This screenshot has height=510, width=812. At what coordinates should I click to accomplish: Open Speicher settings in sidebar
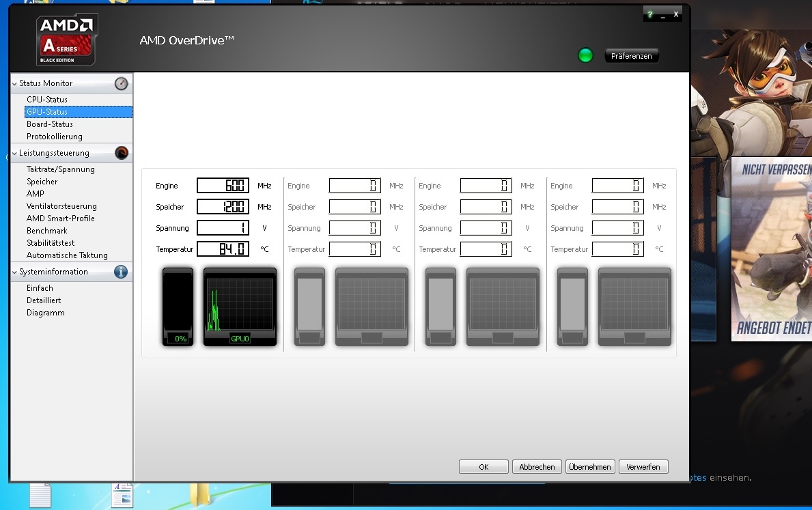tap(42, 182)
